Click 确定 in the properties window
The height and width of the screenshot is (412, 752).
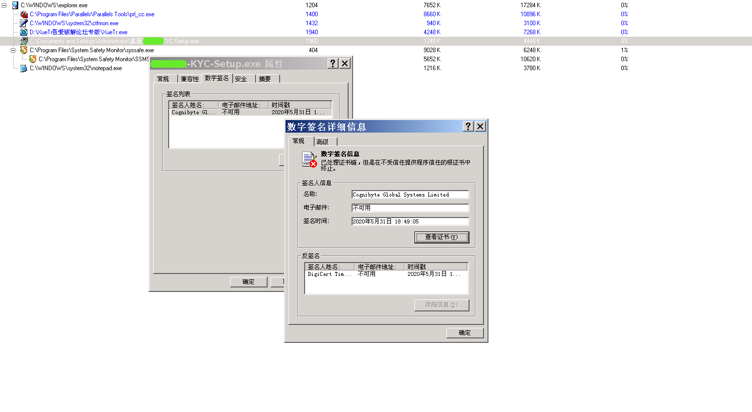(248, 282)
